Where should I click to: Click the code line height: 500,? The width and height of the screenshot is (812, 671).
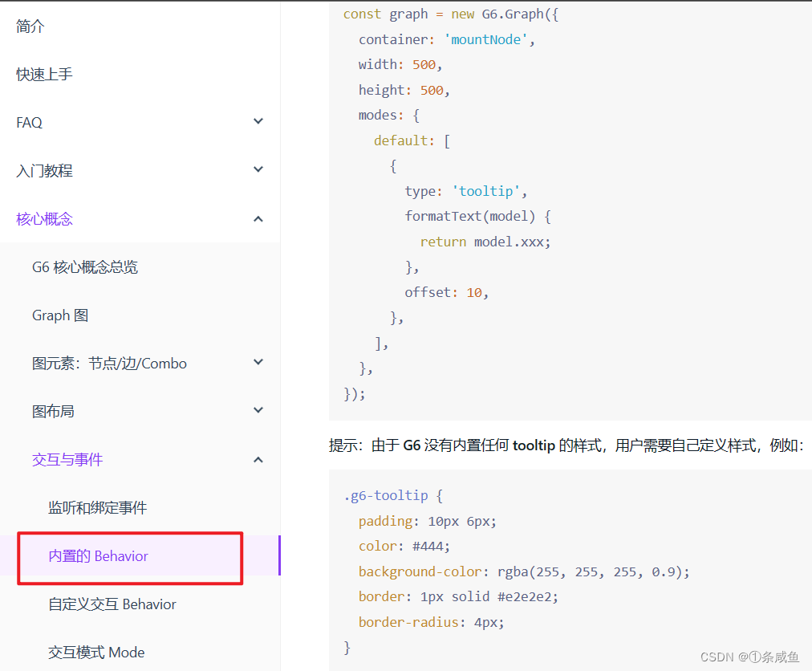click(404, 90)
